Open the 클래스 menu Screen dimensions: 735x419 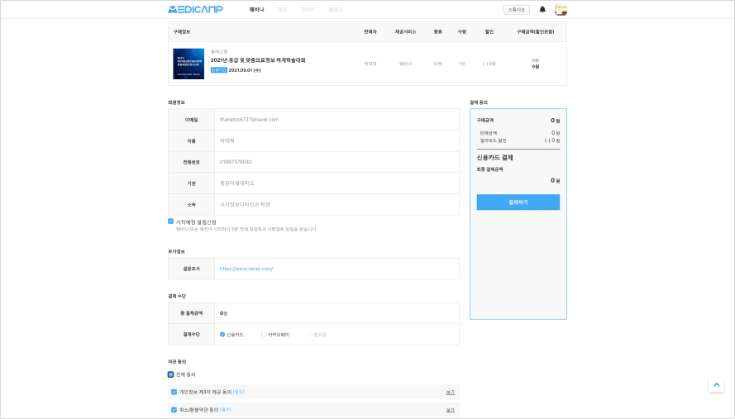click(x=336, y=9)
